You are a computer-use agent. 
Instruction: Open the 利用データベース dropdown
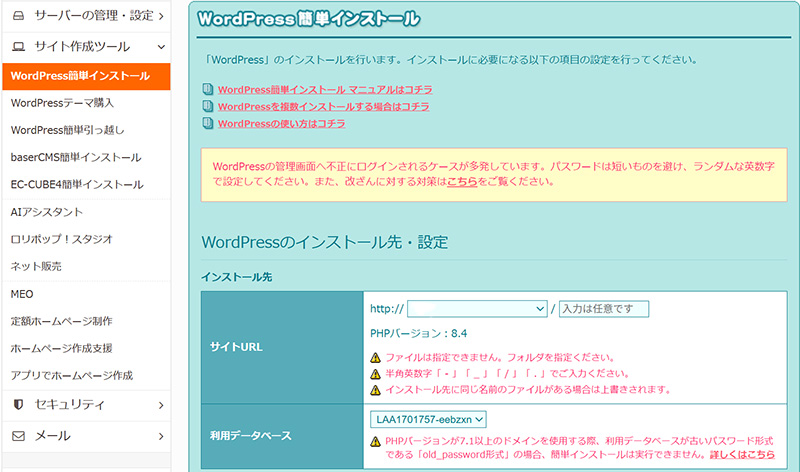pos(428,419)
